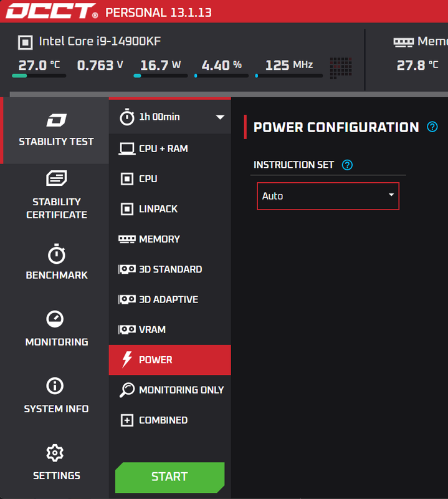This screenshot has width=448, height=499.
Task: Click the GPU icon beside 3D ADAPTIVE
Action: (x=127, y=299)
